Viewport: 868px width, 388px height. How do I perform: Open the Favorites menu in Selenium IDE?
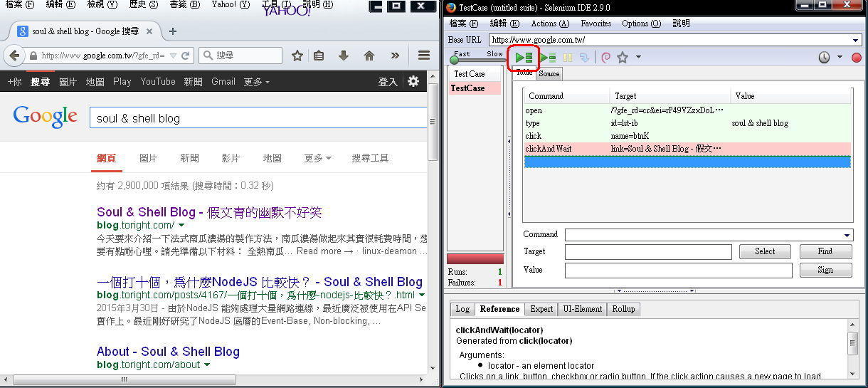coord(596,23)
